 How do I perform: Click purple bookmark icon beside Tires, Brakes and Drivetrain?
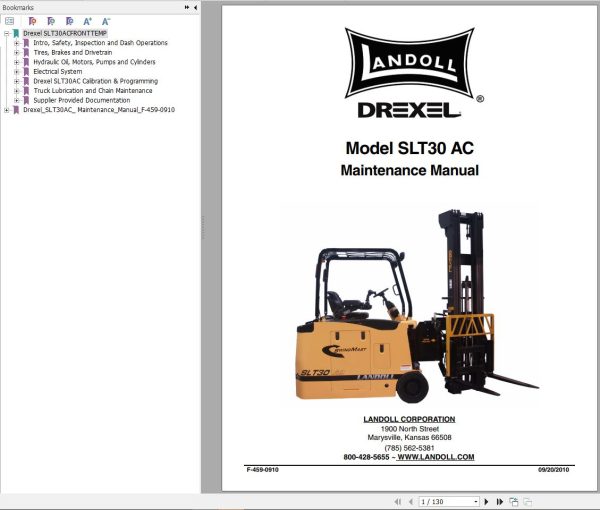tap(26, 52)
